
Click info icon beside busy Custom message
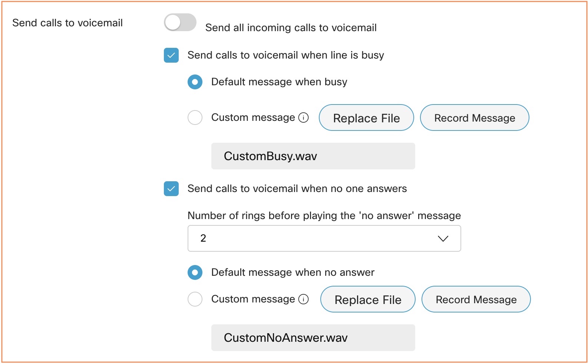coord(303,118)
